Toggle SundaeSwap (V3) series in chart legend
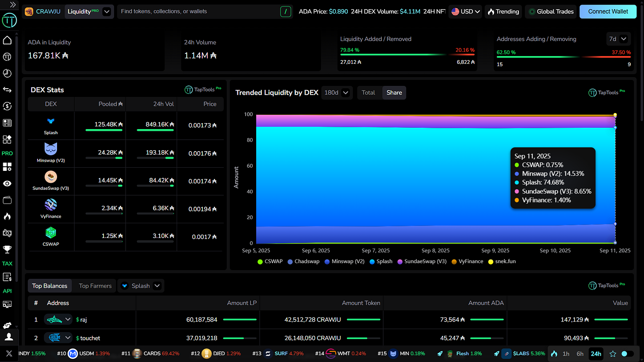 click(422, 261)
